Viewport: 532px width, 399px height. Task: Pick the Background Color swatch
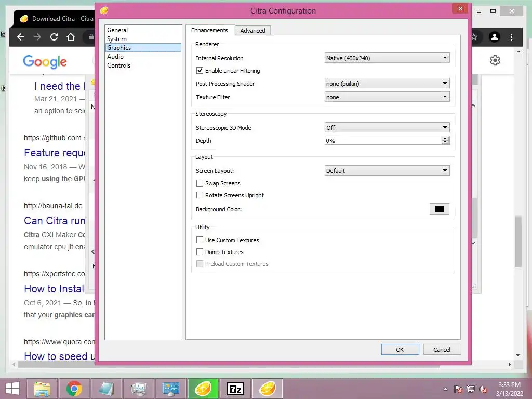click(x=440, y=209)
